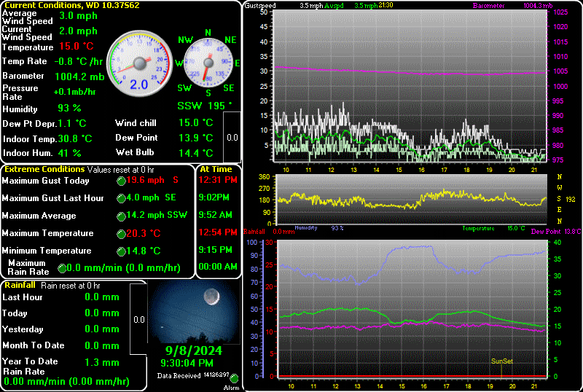583x392 pixels.
Task: Click the '192' wind direction graph value
Action: point(571,200)
